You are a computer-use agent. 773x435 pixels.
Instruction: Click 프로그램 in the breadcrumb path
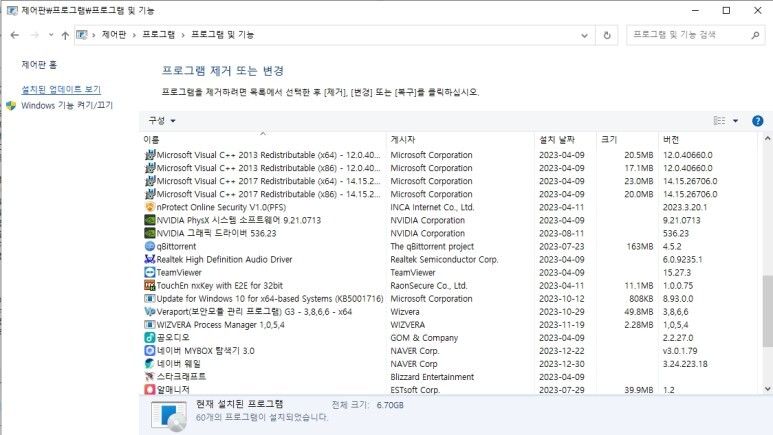coord(159,35)
